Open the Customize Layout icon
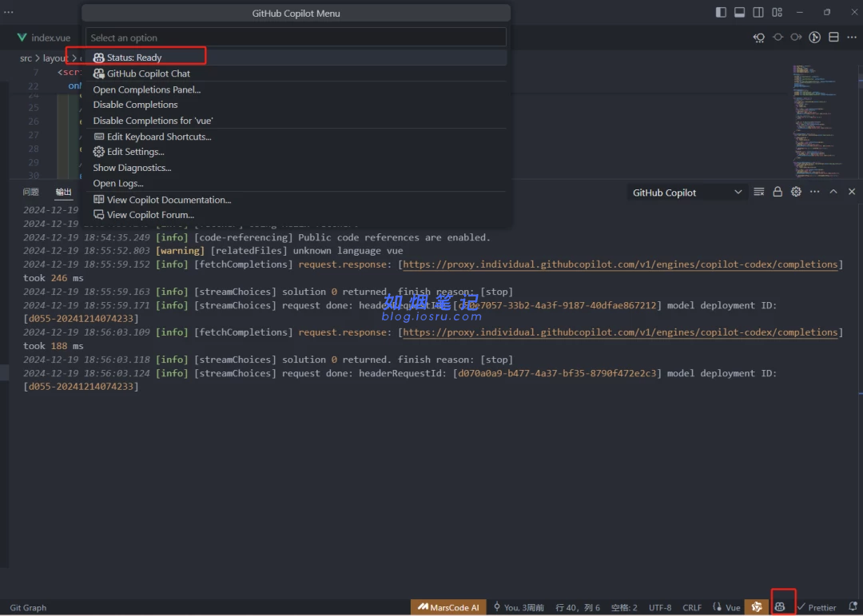Image resolution: width=863 pixels, height=616 pixels. coord(777,12)
